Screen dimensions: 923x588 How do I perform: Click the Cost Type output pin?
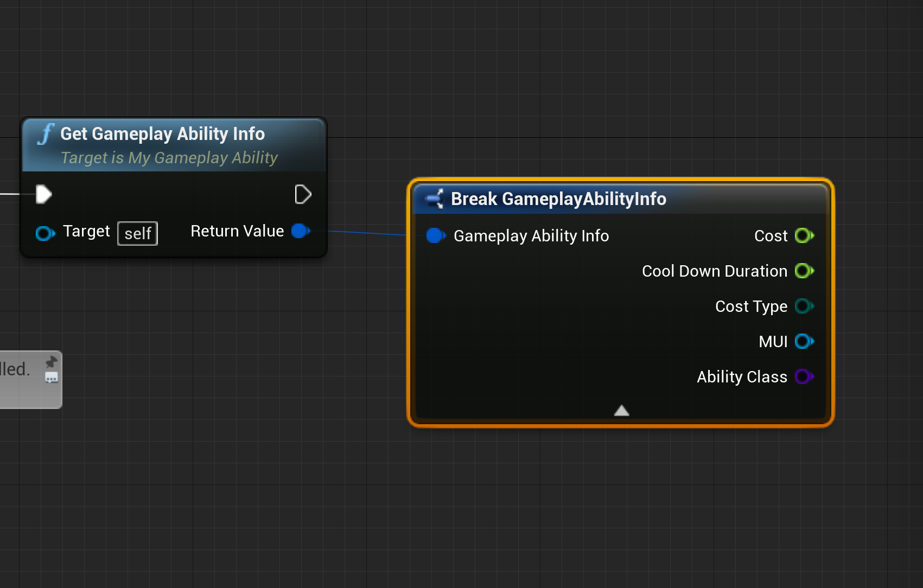(x=804, y=306)
